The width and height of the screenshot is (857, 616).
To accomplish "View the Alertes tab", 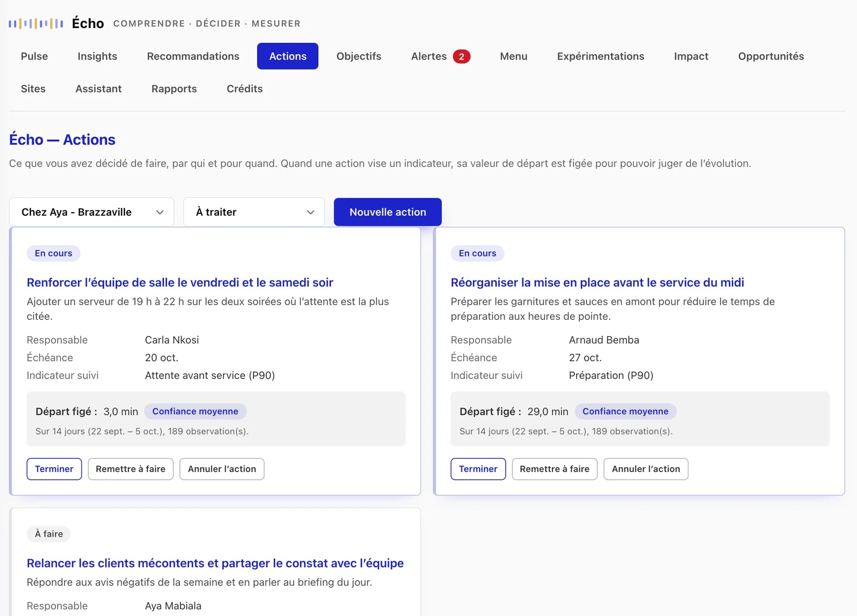I will 440,56.
